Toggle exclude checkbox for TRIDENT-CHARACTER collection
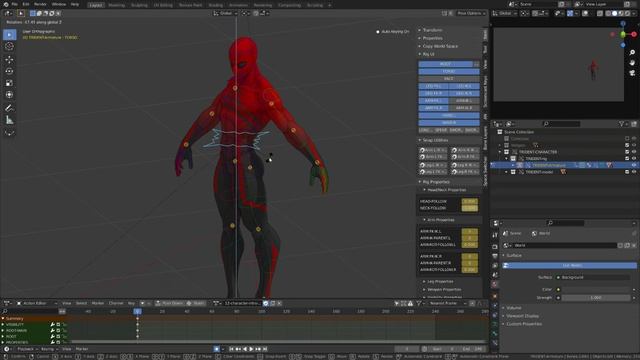 (627, 152)
